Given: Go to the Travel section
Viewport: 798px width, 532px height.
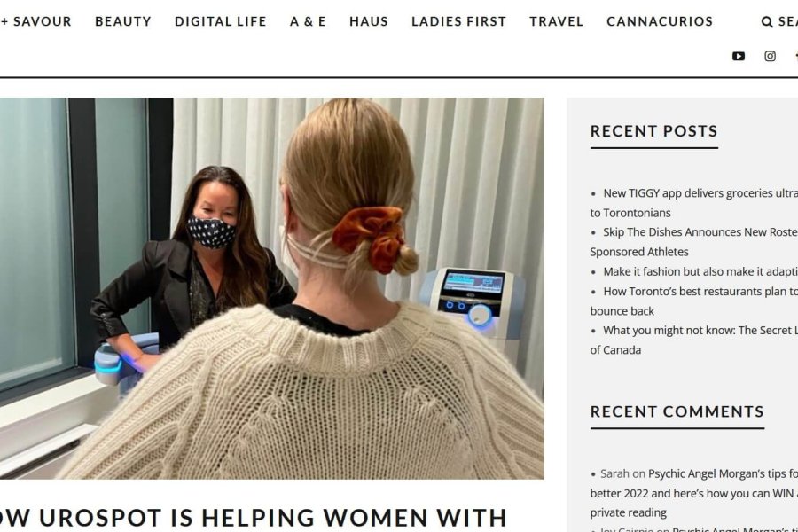Looking at the screenshot, I should 556,21.
